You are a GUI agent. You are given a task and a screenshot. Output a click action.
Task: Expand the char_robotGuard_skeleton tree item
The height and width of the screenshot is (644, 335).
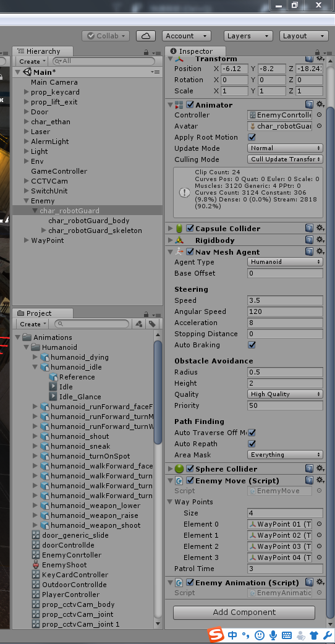(x=44, y=231)
